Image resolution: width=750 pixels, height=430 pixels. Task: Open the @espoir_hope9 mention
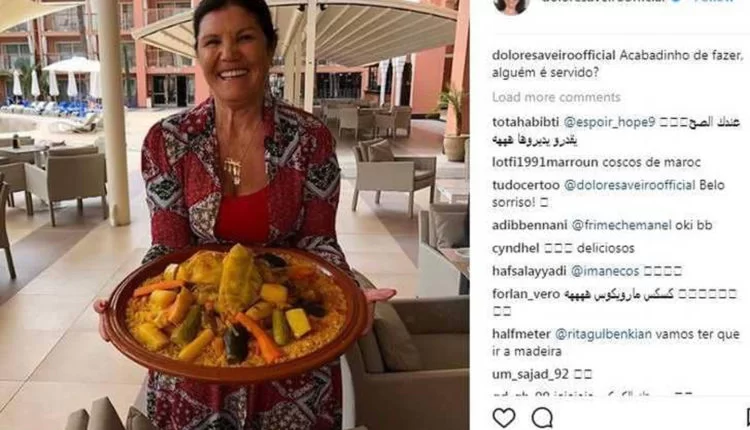tap(609, 122)
